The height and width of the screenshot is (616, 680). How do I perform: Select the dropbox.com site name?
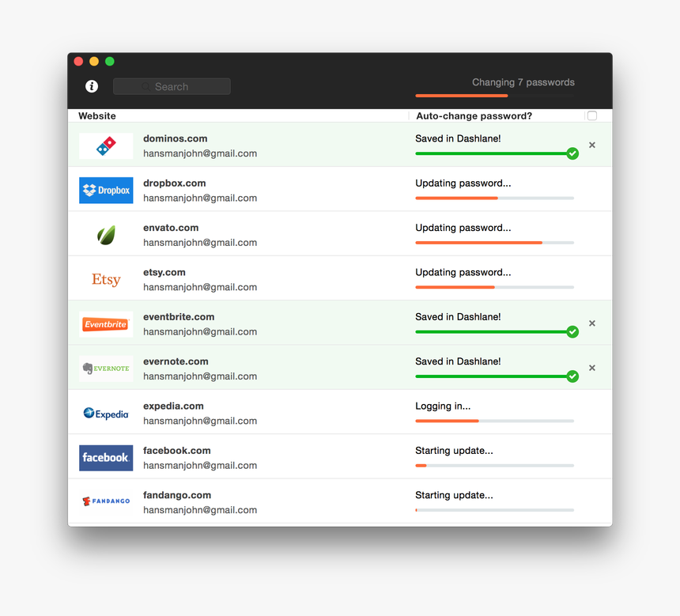(x=174, y=183)
